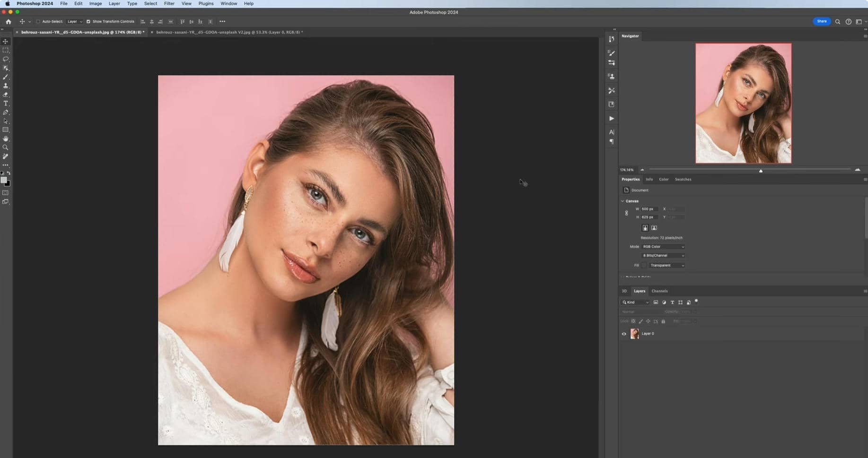The height and width of the screenshot is (458, 868).
Task: Open the Adjustments sliders panel icon
Action: pos(611,63)
